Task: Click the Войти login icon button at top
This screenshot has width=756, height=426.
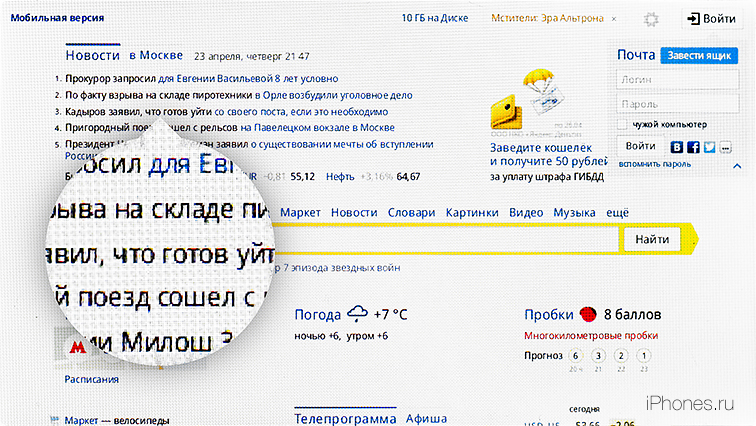Action: 712,19
